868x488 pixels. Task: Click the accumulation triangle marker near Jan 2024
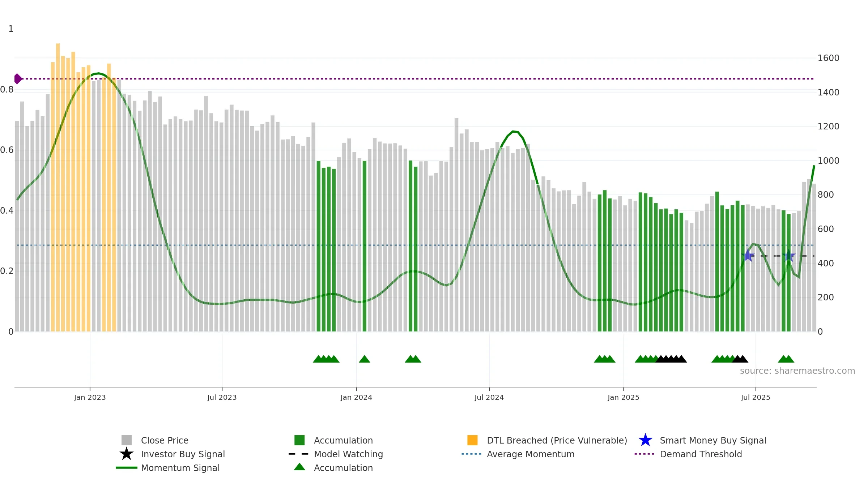click(364, 359)
